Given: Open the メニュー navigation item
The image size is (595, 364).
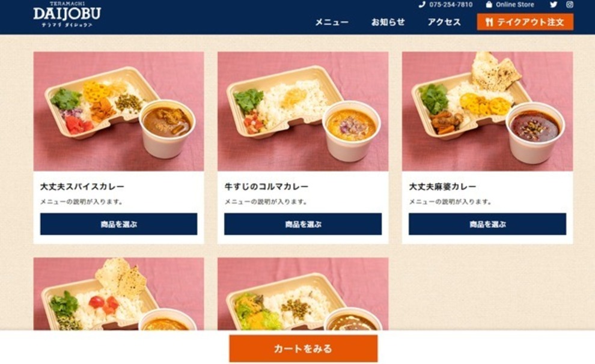Looking at the screenshot, I should click(332, 22).
